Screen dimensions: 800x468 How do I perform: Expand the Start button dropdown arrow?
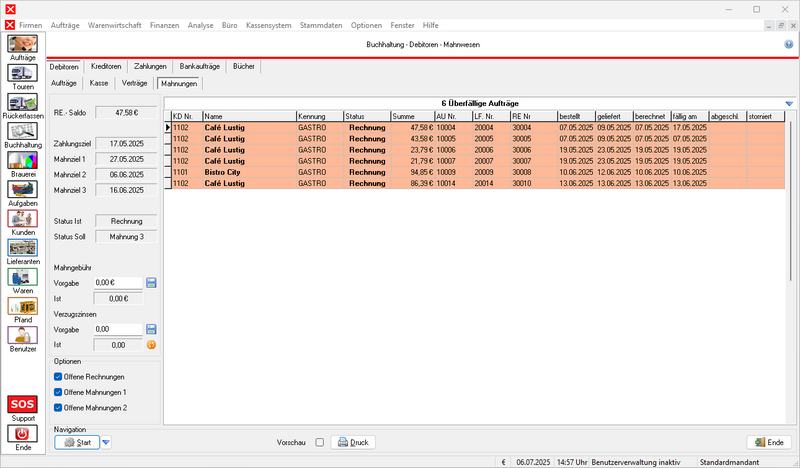pos(107,442)
